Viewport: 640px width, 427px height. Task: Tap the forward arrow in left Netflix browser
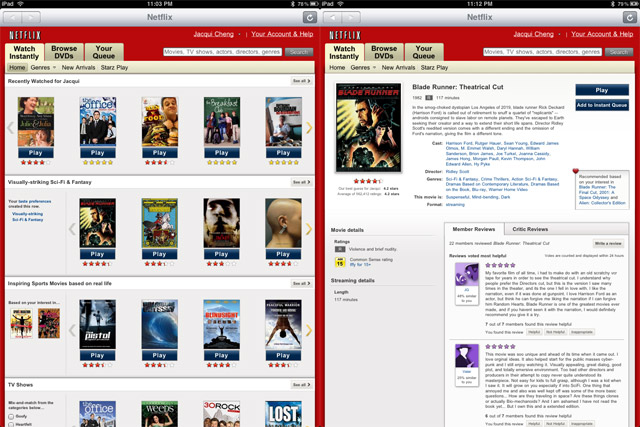tap(31, 18)
